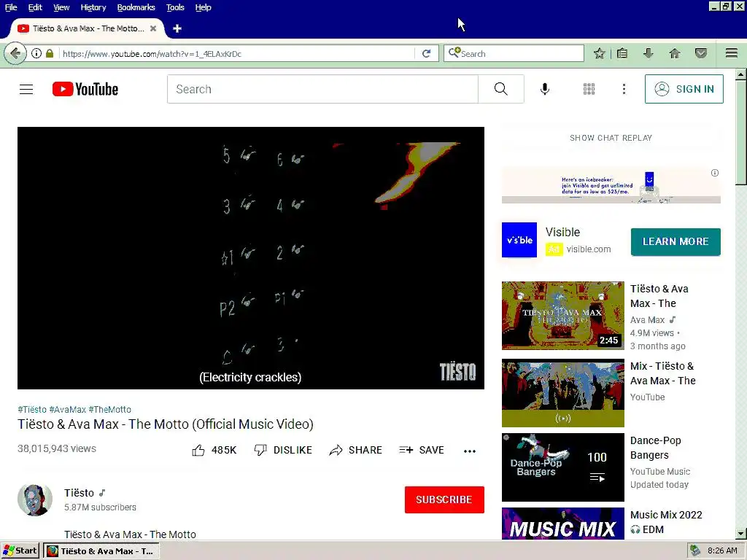Bookmark this page with the star icon
The image size is (747, 560).
click(x=600, y=53)
